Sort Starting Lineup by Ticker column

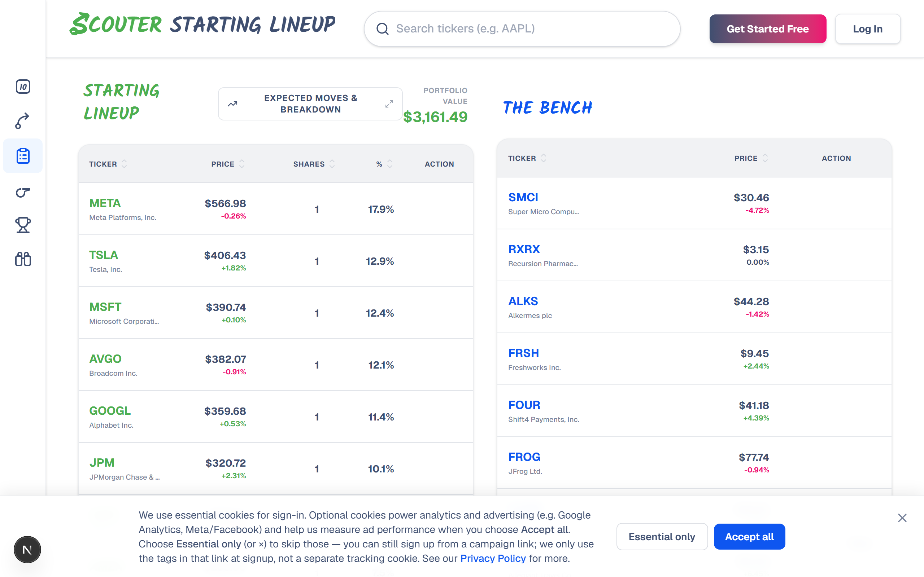click(108, 164)
